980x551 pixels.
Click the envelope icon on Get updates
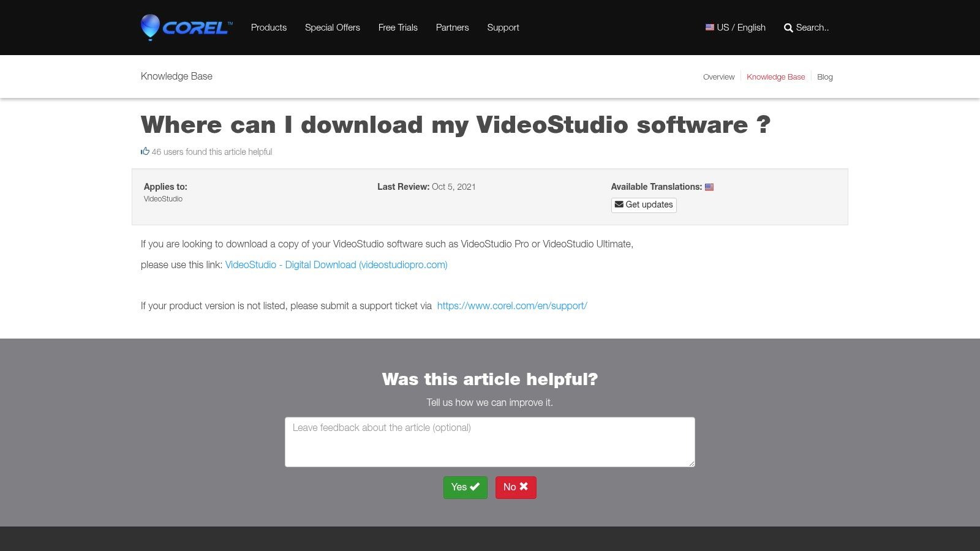coord(619,204)
